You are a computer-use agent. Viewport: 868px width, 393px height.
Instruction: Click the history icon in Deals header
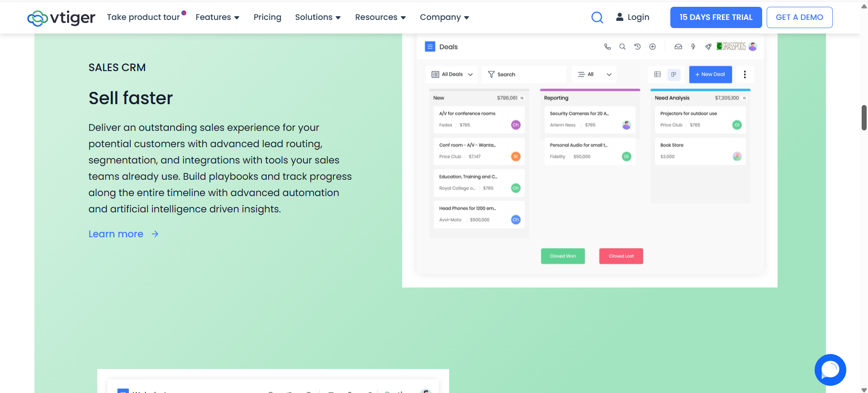(637, 47)
